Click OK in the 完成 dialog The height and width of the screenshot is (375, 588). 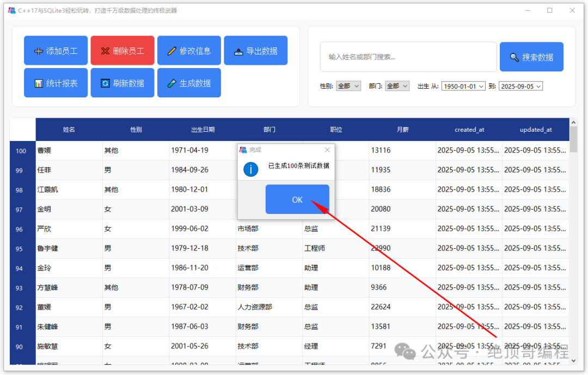pyautogui.click(x=297, y=200)
